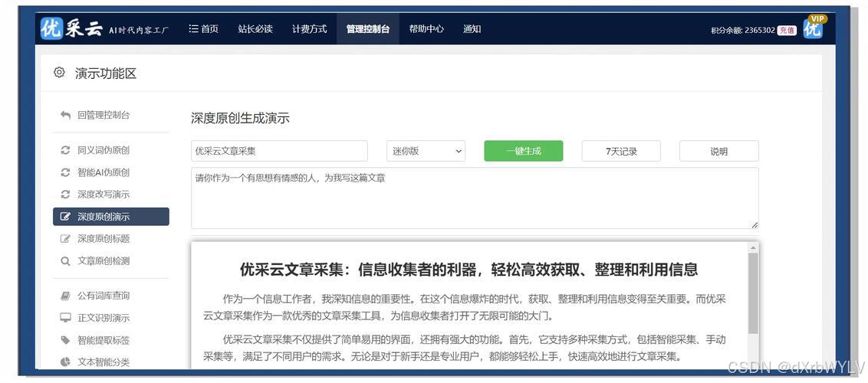
Task: Click the article panel scrollbar thumb
Action: tap(753, 293)
